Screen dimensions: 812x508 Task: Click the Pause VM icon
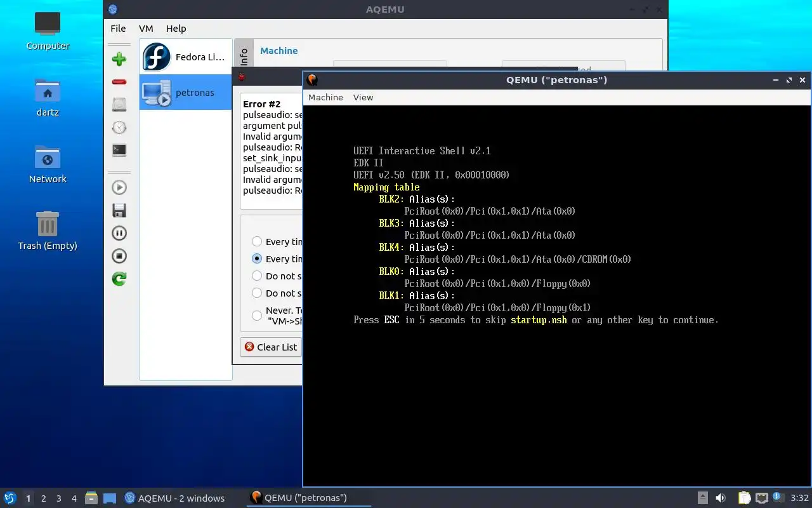click(x=119, y=233)
